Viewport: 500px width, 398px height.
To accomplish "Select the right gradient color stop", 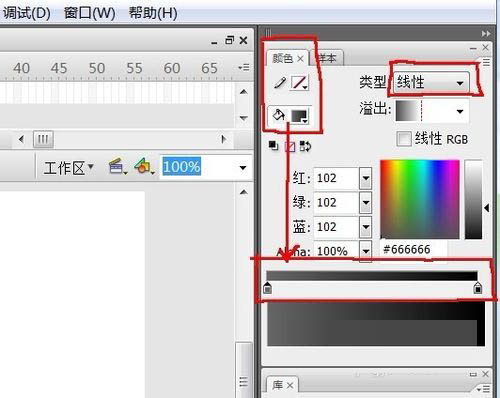I will [478, 288].
